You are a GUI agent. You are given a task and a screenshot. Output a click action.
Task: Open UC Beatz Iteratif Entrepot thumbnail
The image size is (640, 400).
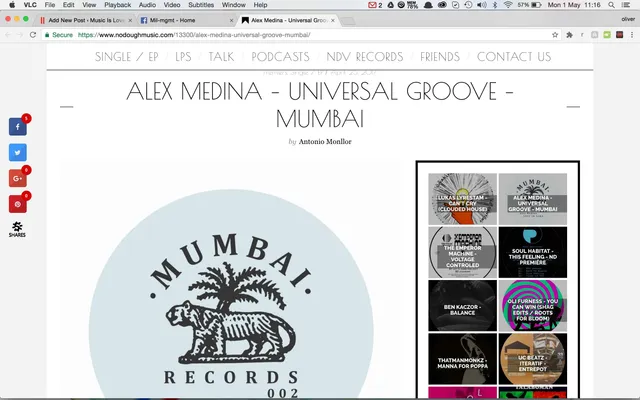tap(533, 359)
